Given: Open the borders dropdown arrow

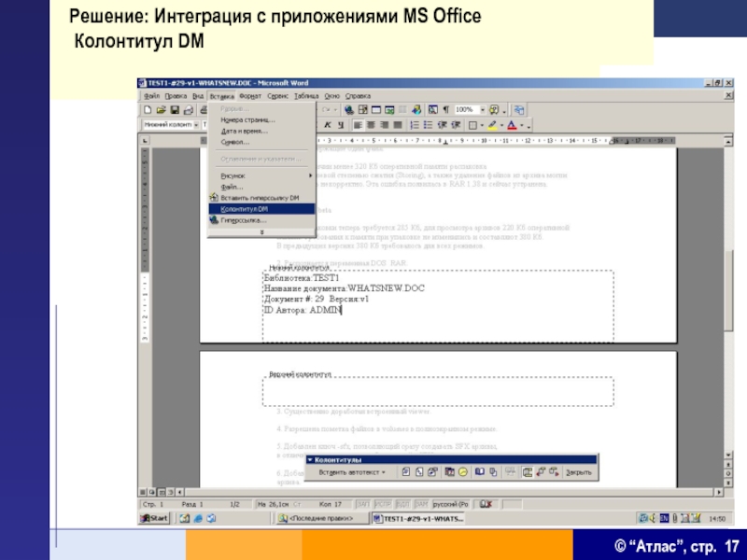Looking at the screenshot, I should click(482, 126).
